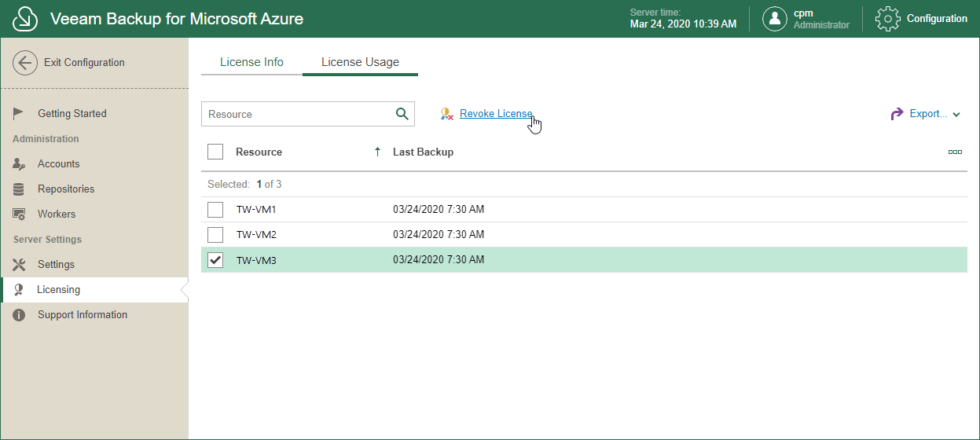Select the TW-VM1 resource name

(x=256, y=210)
